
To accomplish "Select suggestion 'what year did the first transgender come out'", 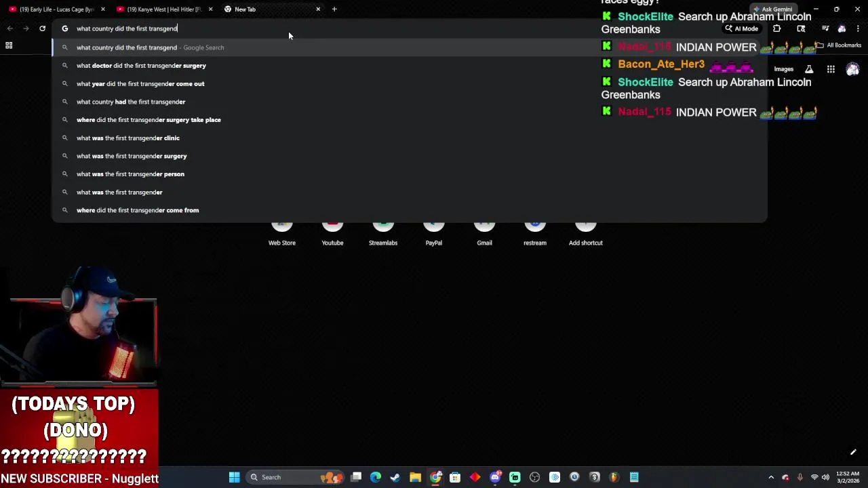I will pyautogui.click(x=410, y=83).
